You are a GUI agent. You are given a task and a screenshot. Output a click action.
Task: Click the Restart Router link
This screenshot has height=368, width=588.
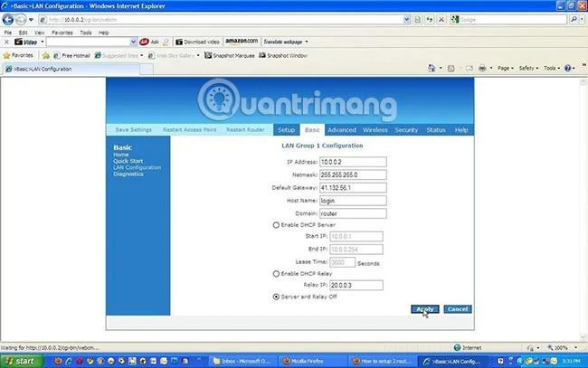click(x=245, y=129)
